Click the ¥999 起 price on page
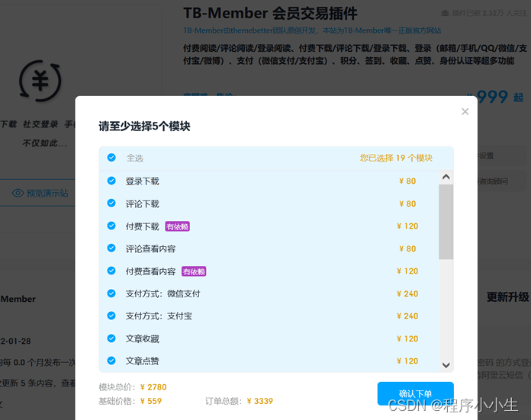Screen dimensions: 531x420 click(495, 97)
